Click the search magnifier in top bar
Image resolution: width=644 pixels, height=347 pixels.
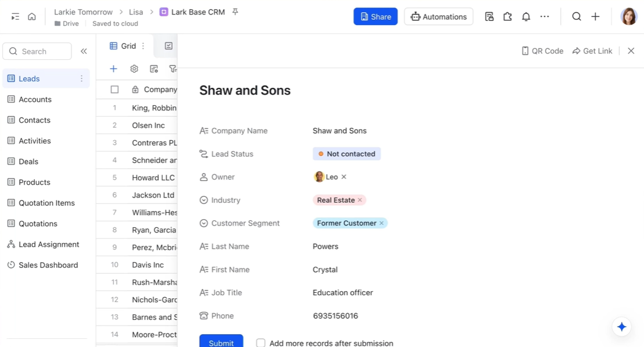click(576, 17)
